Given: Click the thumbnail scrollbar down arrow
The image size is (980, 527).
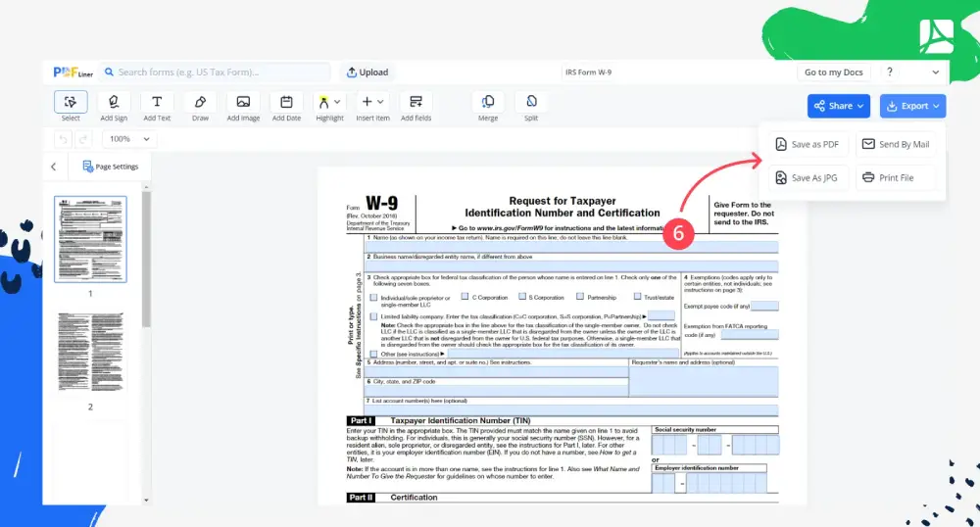Looking at the screenshot, I should tap(146, 501).
